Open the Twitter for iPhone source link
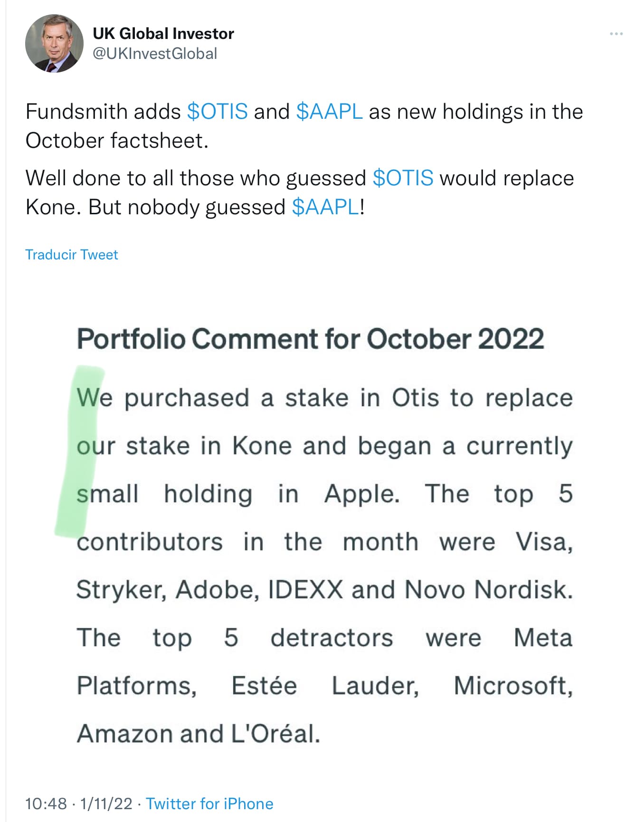Screen dimensions: 644x822 tap(209, 803)
